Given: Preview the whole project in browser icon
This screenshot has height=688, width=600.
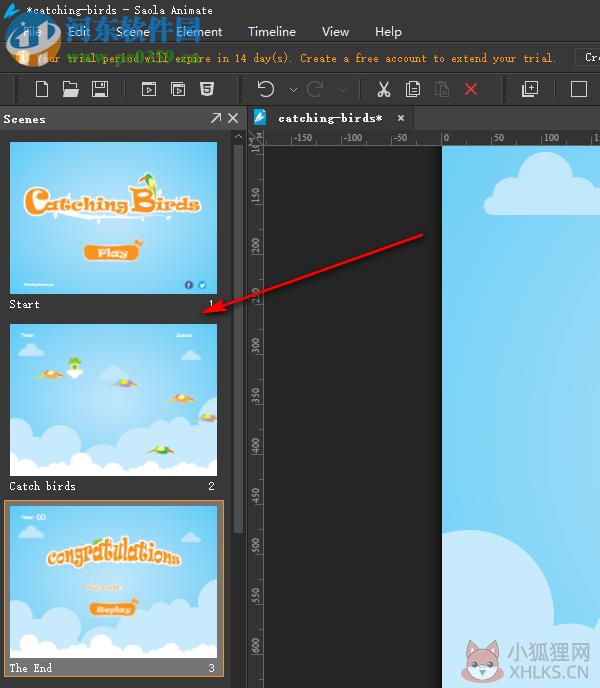Looking at the screenshot, I should pyautogui.click(x=178, y=89).
